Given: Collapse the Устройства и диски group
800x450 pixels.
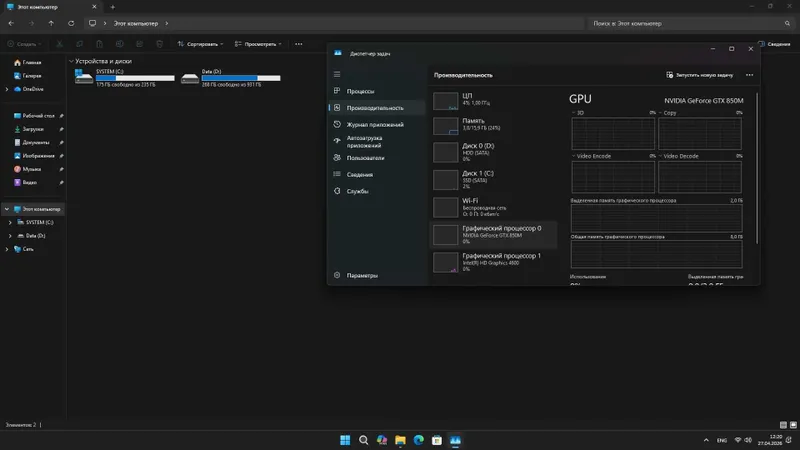Looking at the screenshot, I should click(71, 61).
